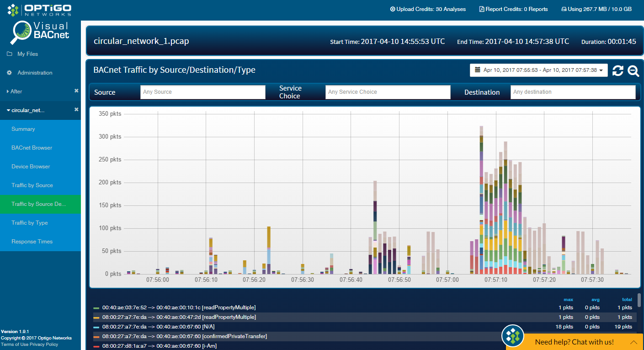This screenshot has width=644, height=350.
Task: Click the Visual BACnet logo
Action: (41, 32)
